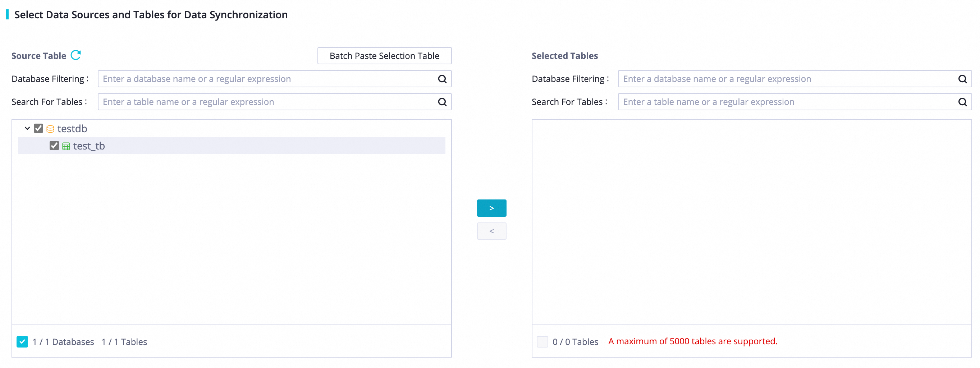The image size is (980, 368).
Task: Refresh the Source Table list
Action: (x=76, y=55)
